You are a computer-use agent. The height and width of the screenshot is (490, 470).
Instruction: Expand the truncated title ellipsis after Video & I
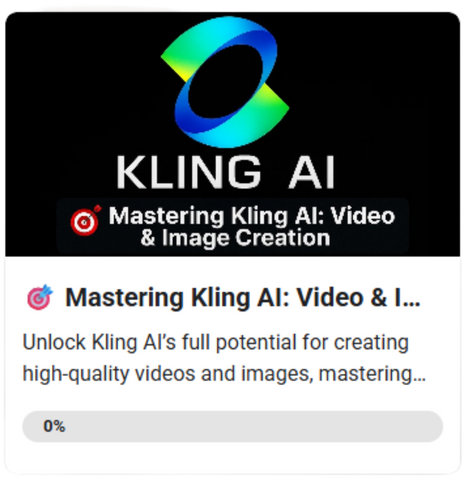tap(414, 303)
